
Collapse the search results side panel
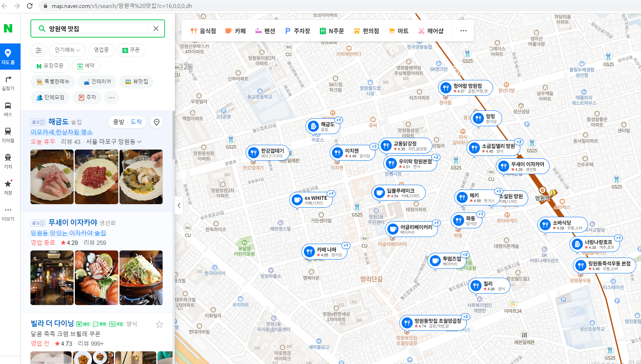pyautogui.click(x=179, y=205)
